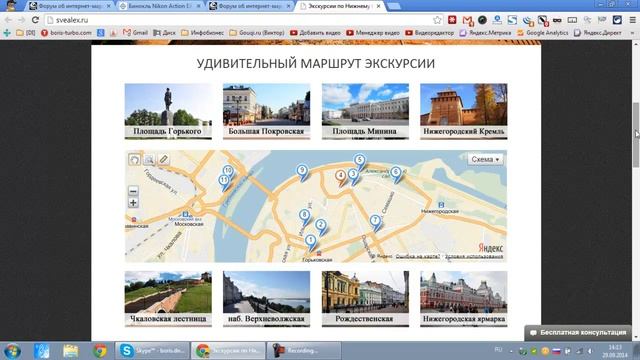Bookmark this page with the star icon

(x=437, y=20)
